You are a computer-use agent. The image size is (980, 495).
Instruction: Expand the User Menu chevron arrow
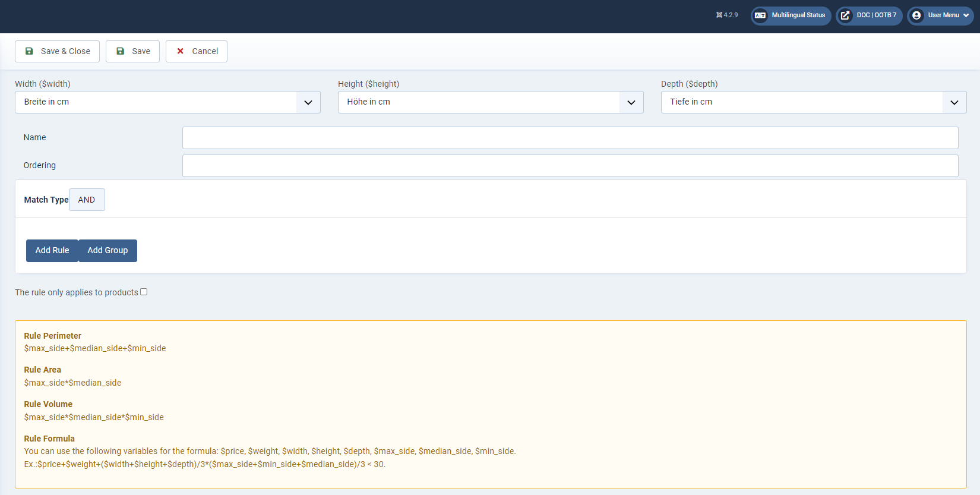pyautogui.click(x=966, y=15)
